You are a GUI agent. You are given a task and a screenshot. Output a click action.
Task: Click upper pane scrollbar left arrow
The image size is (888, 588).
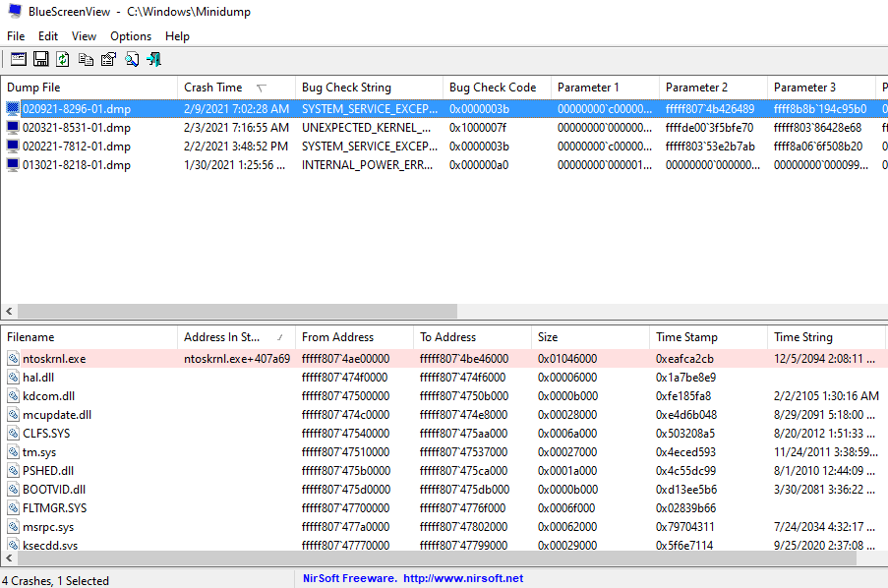click(x=9, y=311)
